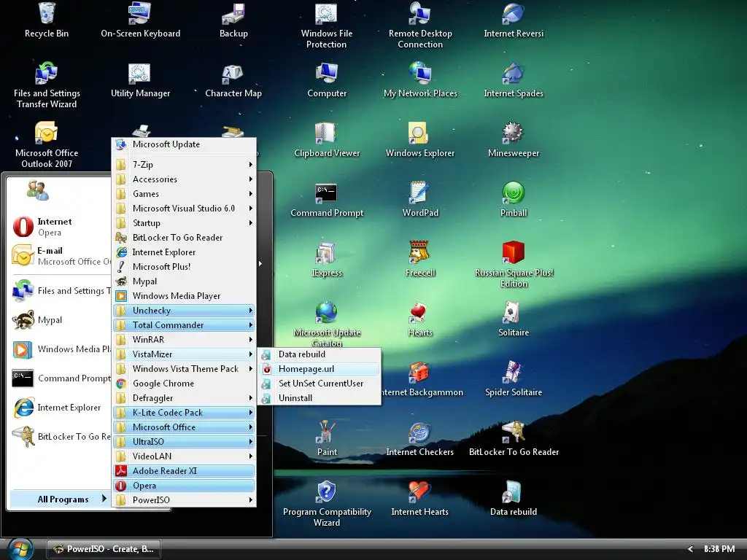Image resolution: width=747 pixels, height=560 pixels.
Task: Expand the Games programs folder
Action: pyautogui.click(x=184, y=194)
